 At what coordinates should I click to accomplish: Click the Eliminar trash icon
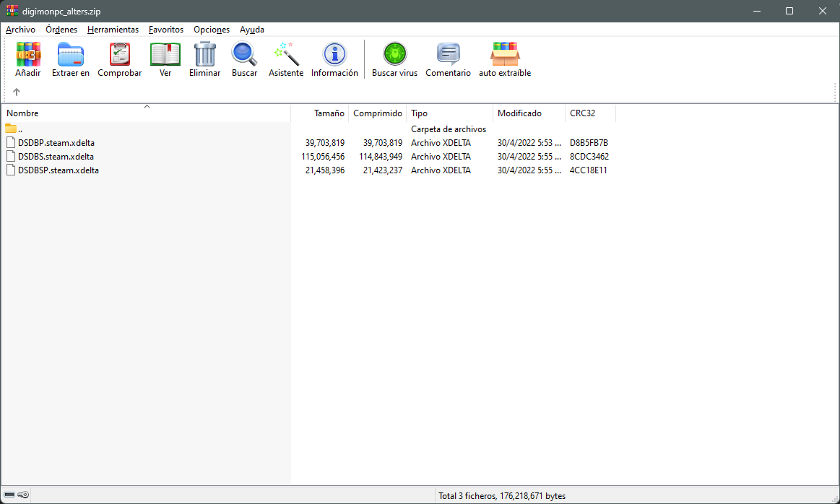pos(204,55)
